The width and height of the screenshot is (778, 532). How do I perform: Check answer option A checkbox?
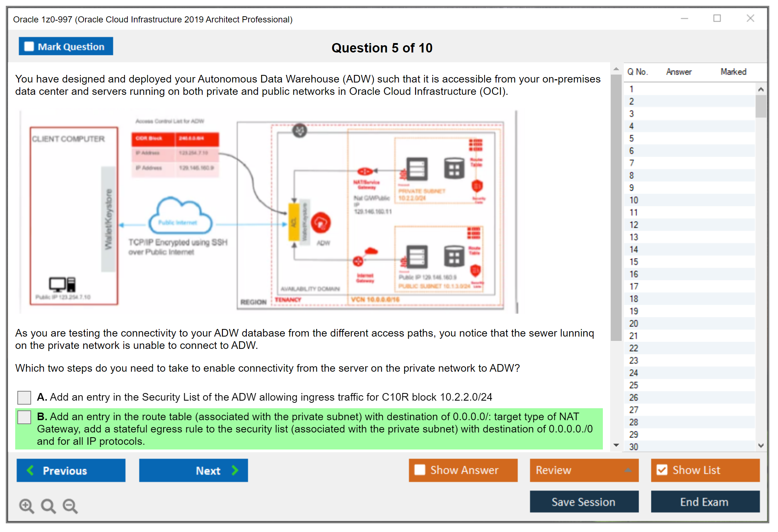[24, 397]
